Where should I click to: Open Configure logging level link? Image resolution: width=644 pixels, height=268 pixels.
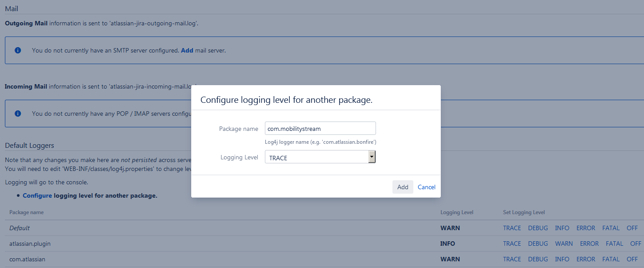point(37,195)
